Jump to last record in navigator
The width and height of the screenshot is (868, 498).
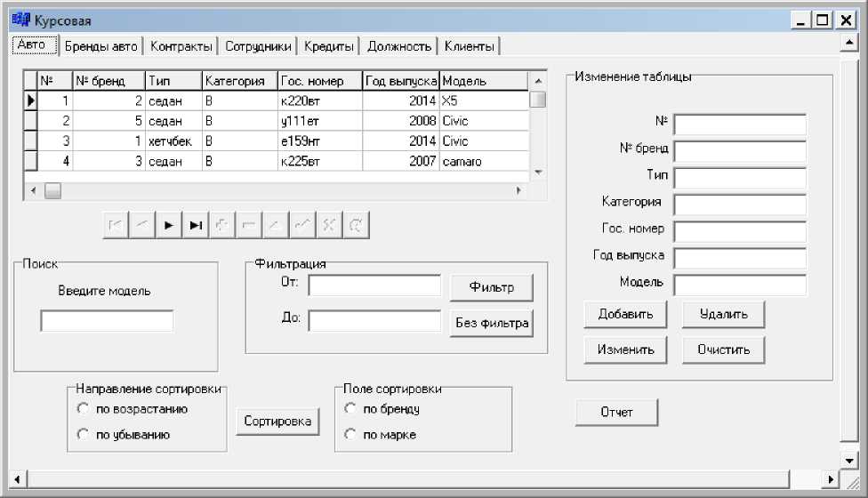(196, 225)
